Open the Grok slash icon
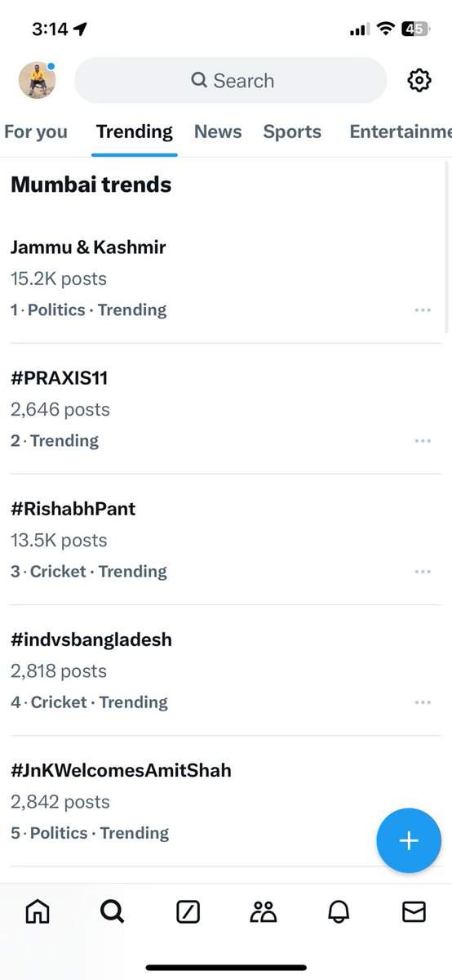The width and height of the screenshot is (452, 980). point(188,911)
